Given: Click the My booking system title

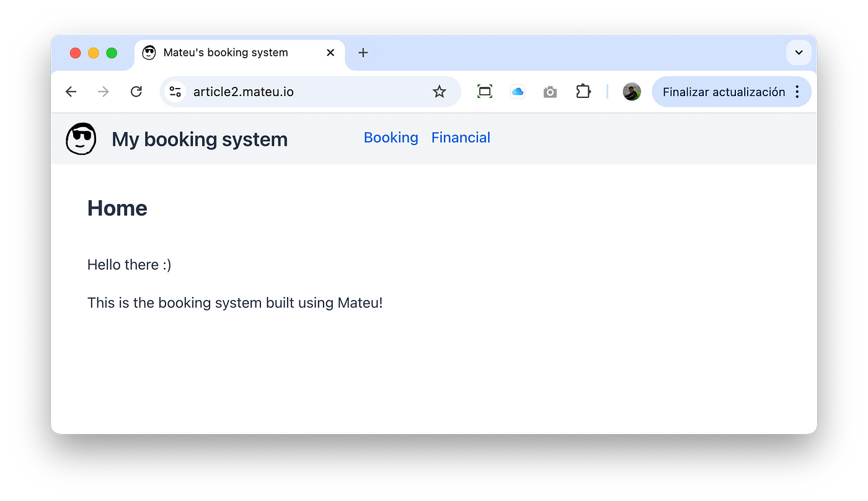Looking at the screenshot, I should [200, 140].
